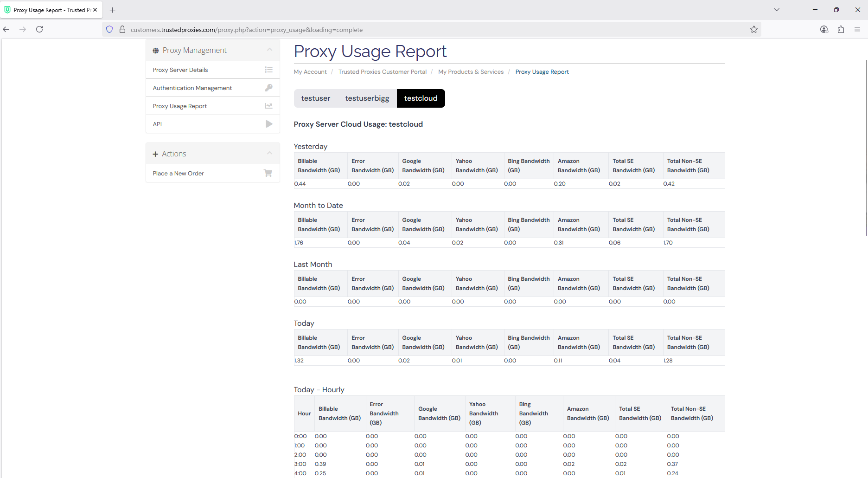The height and width of the screenshot is (478, 868).
Task: Collapse the Actions panel
Action: (x=269, y=153)
